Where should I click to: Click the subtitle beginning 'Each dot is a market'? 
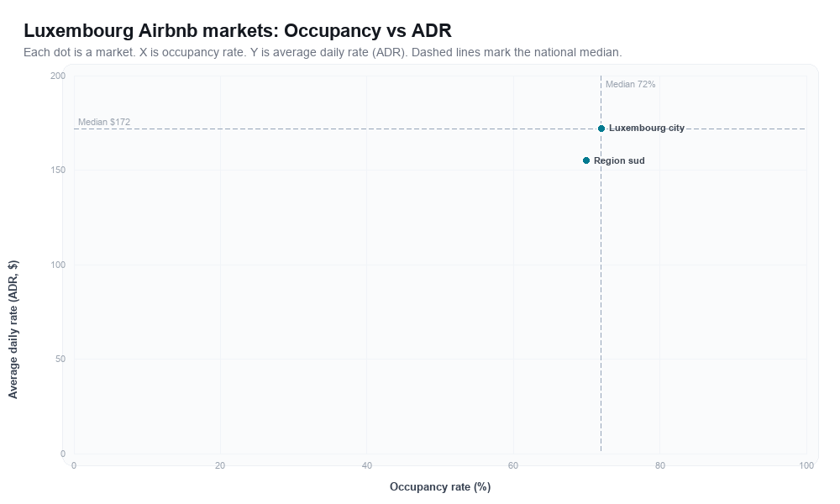323,52
